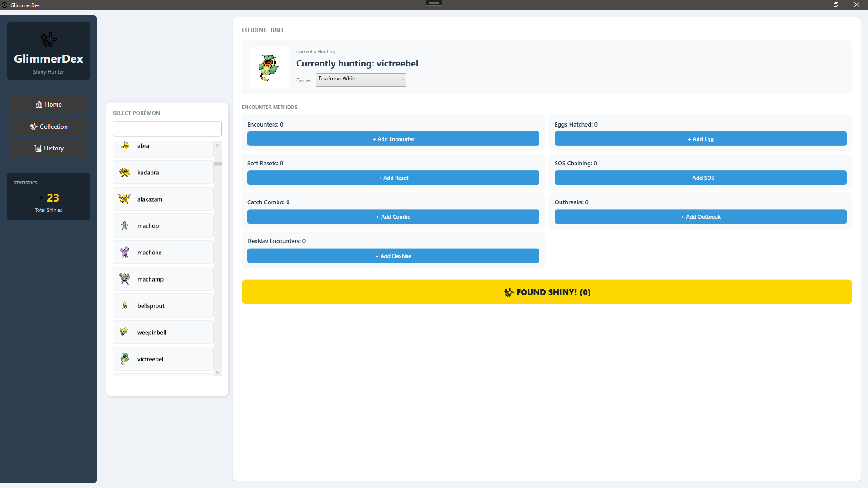868x488 pixels.
Task: Click the weepinbell sprite icon
Action: pyautogui.click(x=124, y=332)
